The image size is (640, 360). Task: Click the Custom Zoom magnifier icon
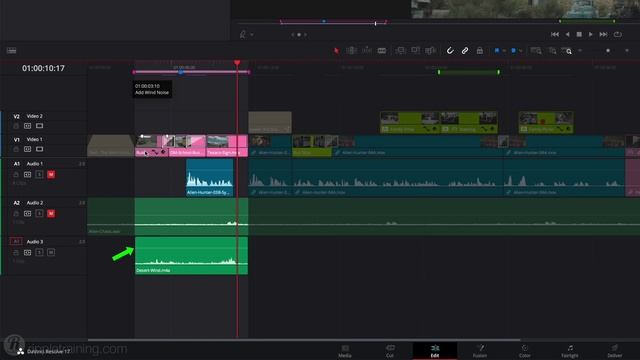(x=567, y=51)
